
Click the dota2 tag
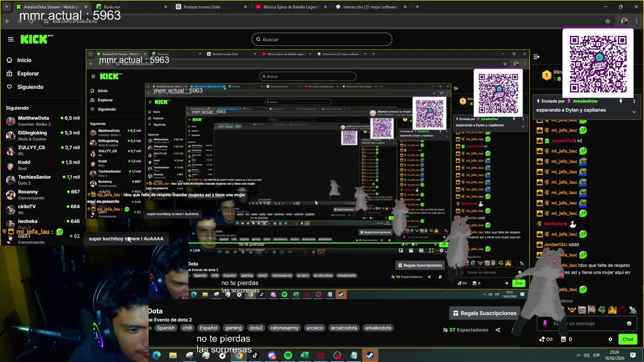pos(256,328)
